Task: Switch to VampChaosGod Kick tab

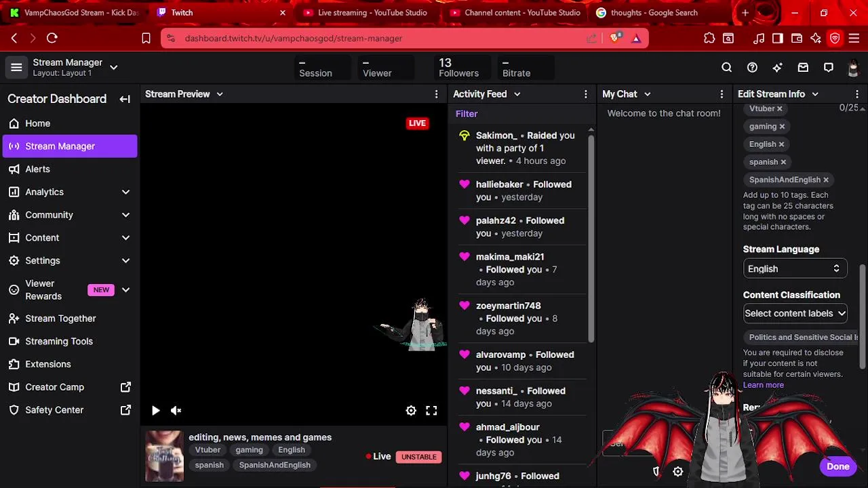Action: [x=74, y=12]
